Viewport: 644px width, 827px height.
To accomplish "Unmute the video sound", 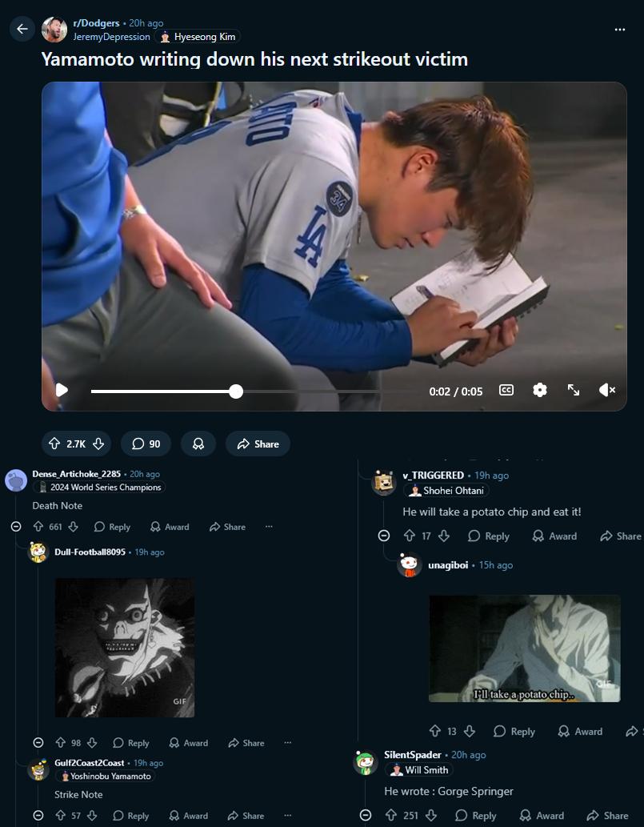I will tap(607, 390).
